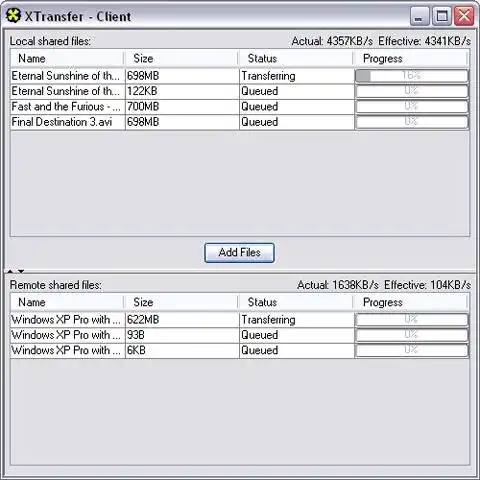Select the 93B Windows XP Pro file
480x480 pixels.
(x=240, y=335)
